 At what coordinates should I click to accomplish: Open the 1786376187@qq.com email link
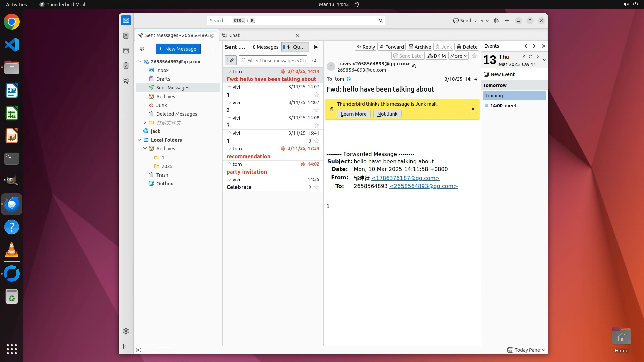(405, 178)
